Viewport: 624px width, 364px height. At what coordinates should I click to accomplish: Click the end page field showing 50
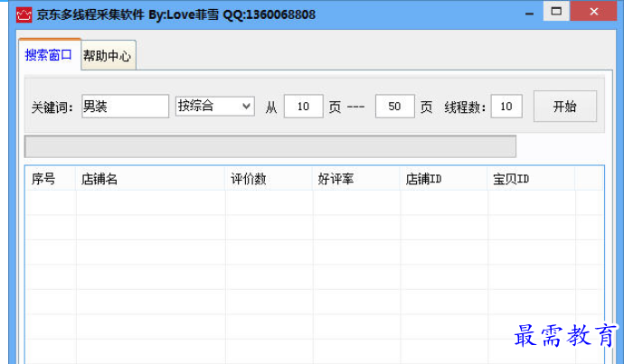coord(395,106)
